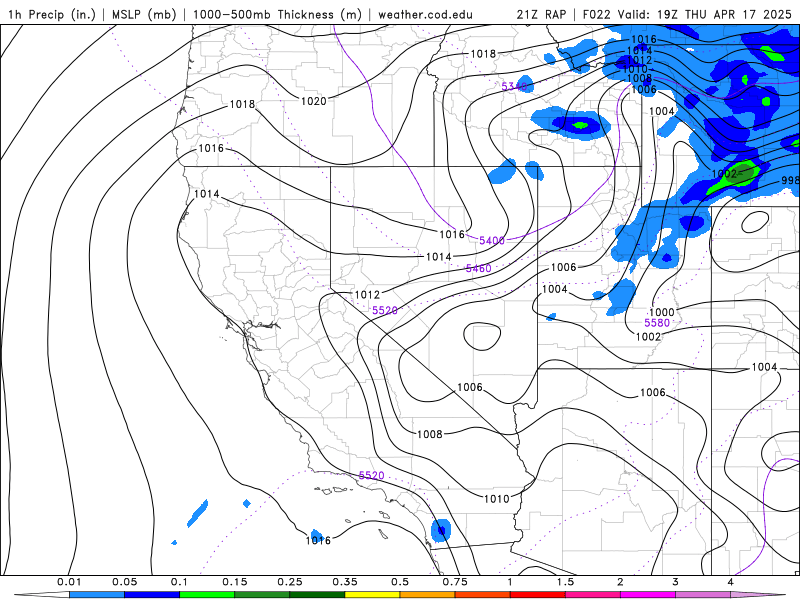Click the 1020 isobar label
800x600 pixels.
click(313, 101)
